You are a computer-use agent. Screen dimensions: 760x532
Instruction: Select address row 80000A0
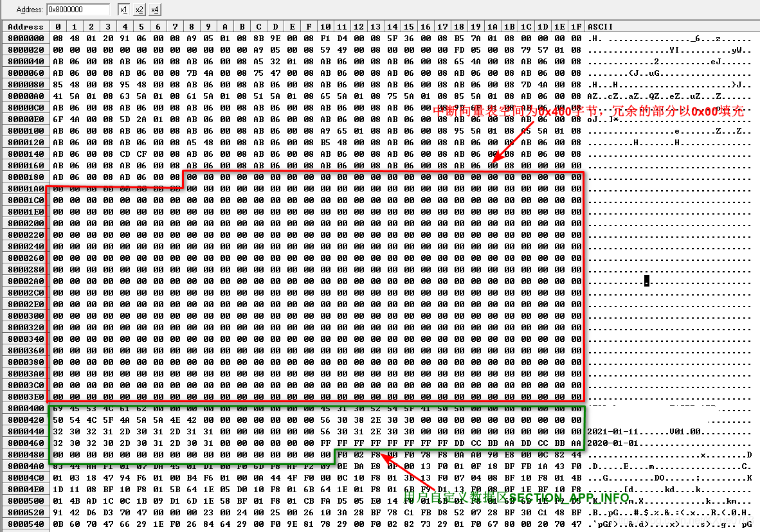pos(26,96)
